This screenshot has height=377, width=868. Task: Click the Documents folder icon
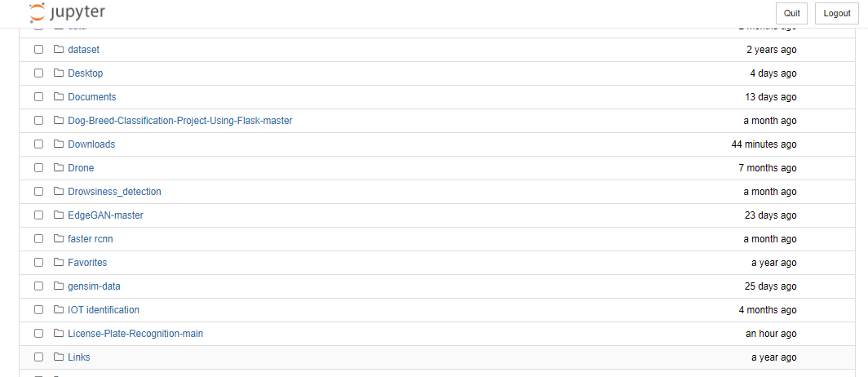(59, 97)
